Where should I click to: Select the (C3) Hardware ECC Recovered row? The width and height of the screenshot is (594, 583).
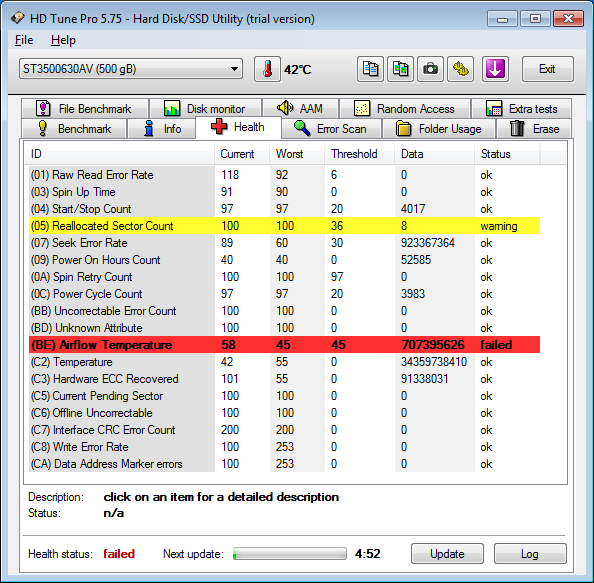(284, 379)
